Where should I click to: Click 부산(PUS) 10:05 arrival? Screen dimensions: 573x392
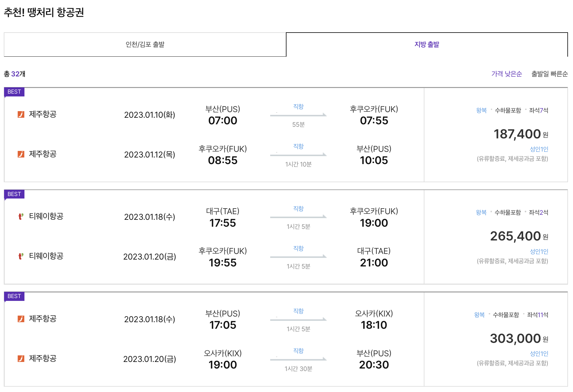click(374, 155)
